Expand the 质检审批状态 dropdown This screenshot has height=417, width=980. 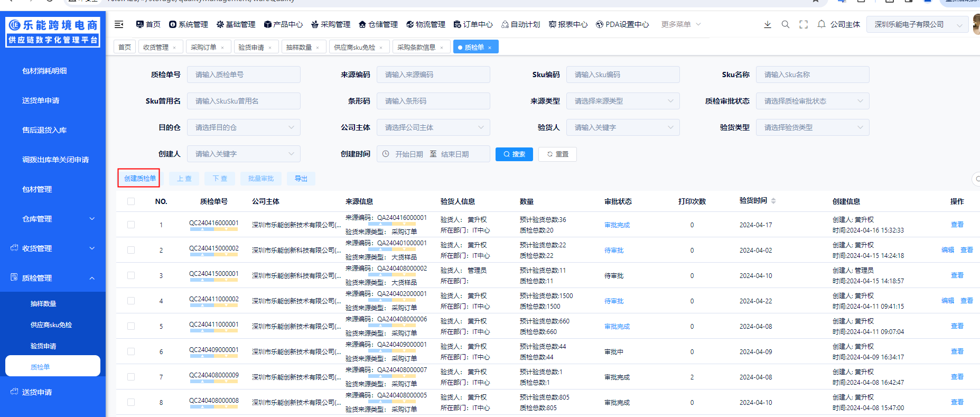[812, 101]
